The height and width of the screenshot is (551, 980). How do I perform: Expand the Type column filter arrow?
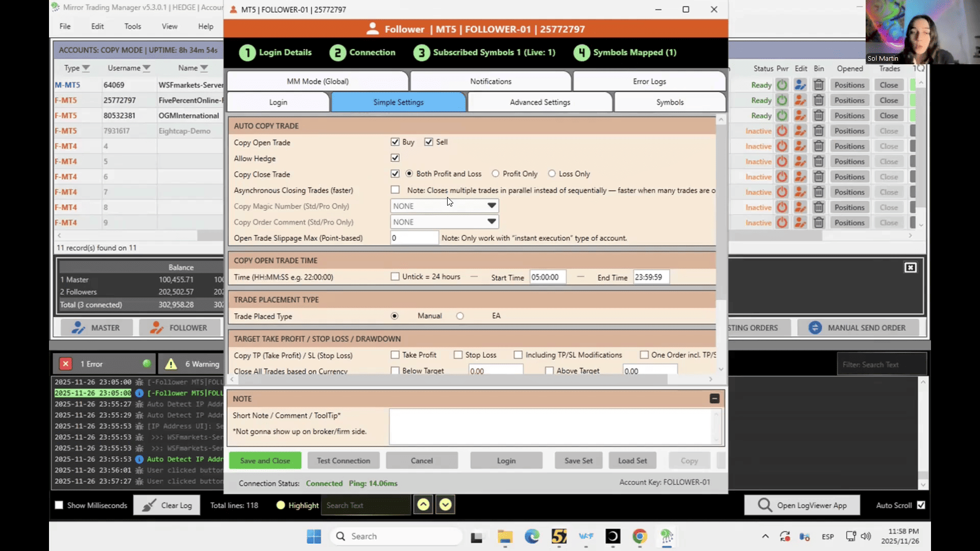pyautogui.click(x=86, y=68)
